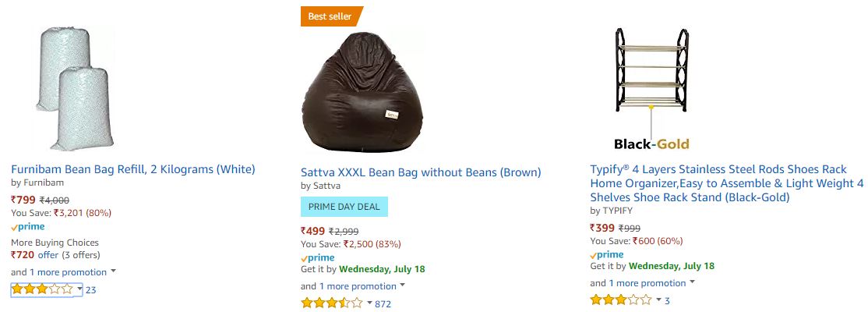Click the prime logo under Furnibam price
This screenshot has height=312, width=868.
coord(28,227)
